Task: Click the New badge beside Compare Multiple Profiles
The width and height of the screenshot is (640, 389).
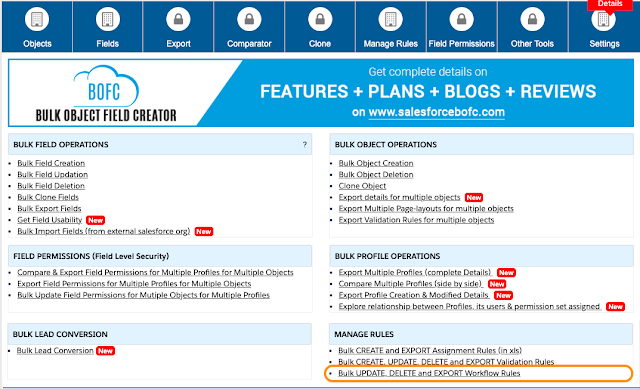Action: [497, 284]
